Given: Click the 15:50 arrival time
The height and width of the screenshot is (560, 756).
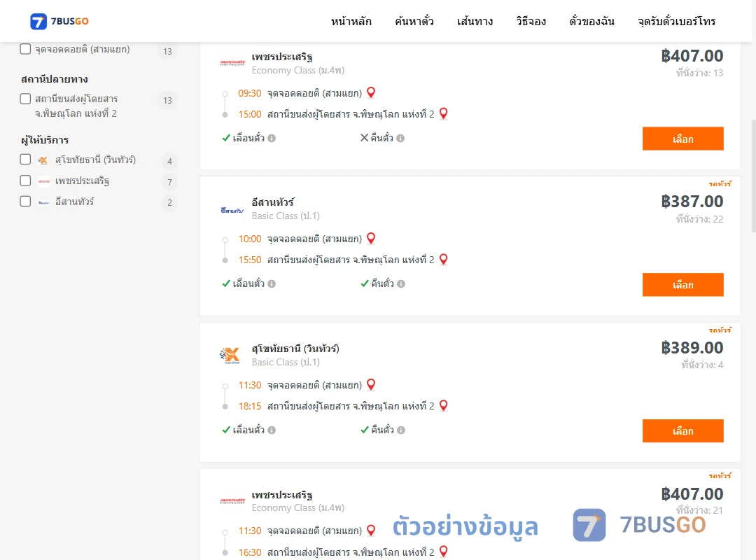Looking at the screenshot, I should coord(250,260).
